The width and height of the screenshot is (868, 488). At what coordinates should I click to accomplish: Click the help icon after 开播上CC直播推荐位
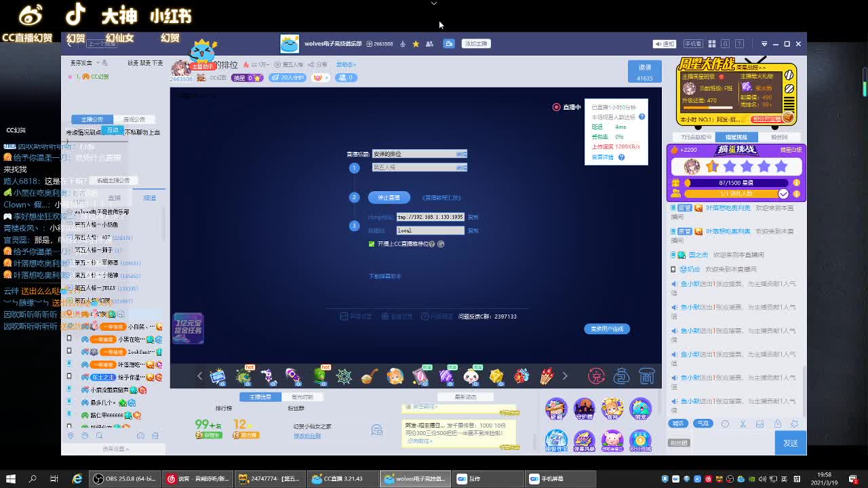point(432,244)
